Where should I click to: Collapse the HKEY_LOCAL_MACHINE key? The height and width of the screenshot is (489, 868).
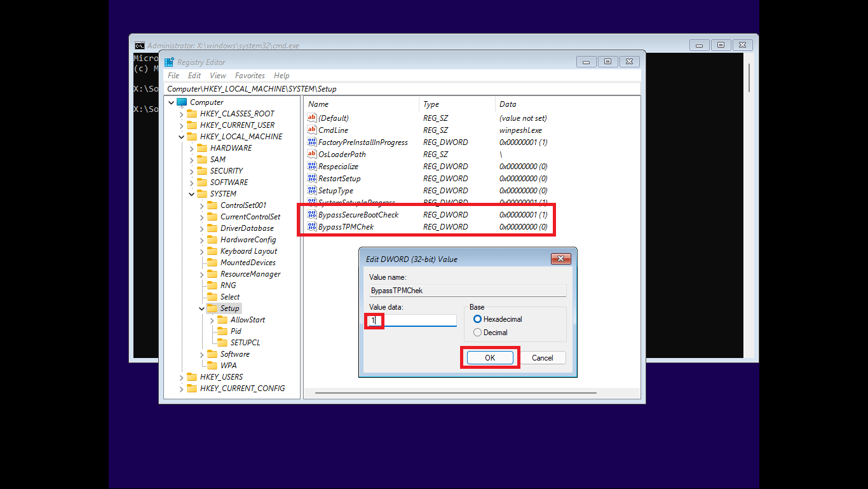click(182, 137)
